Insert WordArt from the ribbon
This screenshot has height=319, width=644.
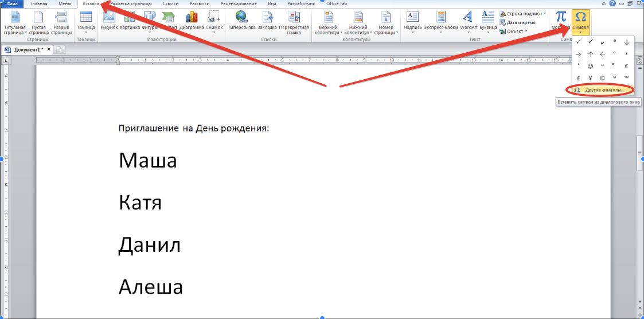pyautogui.click(x=468, y=21)
